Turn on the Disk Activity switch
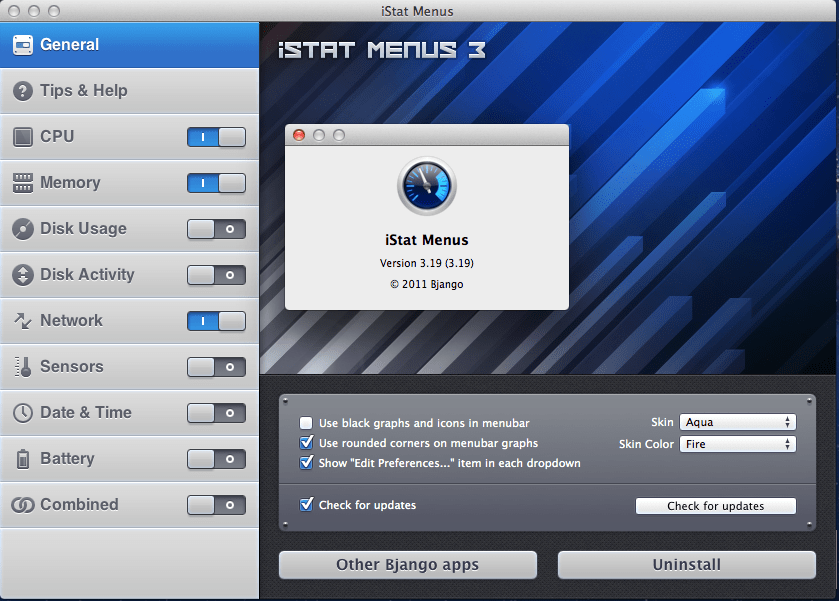 click(216, 275)
